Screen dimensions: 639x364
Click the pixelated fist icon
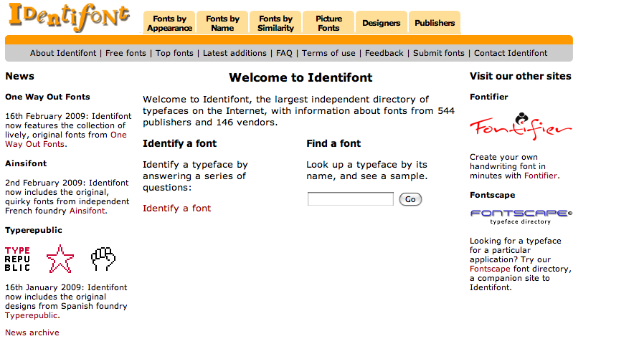click(103, 259)
